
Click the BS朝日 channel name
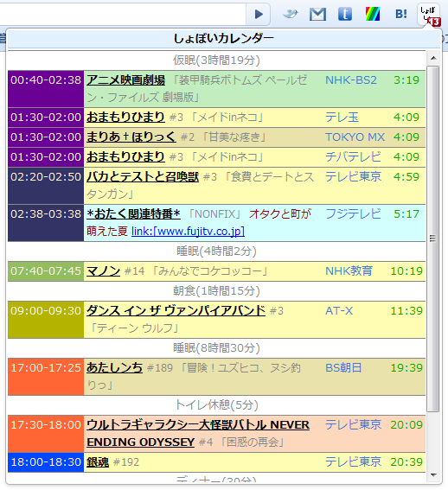[343, 368]
